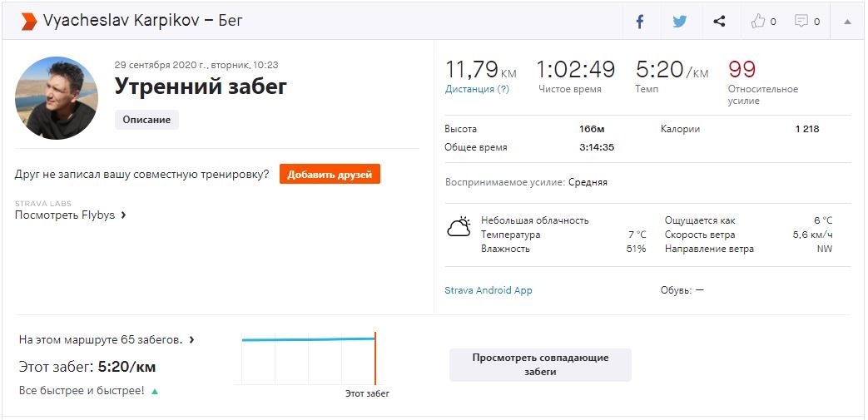This screenshot has width=868, height=420.
Task: Open the share options icon
Action: click(x=720, y=22)
